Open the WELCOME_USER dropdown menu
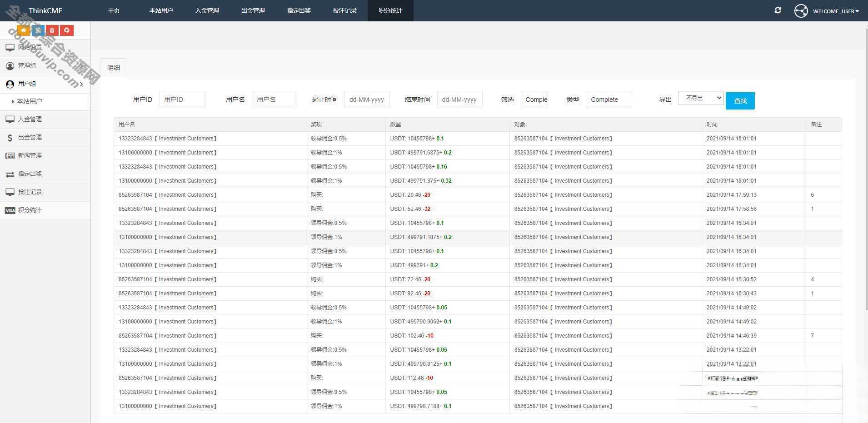 (x=836, y=11)
